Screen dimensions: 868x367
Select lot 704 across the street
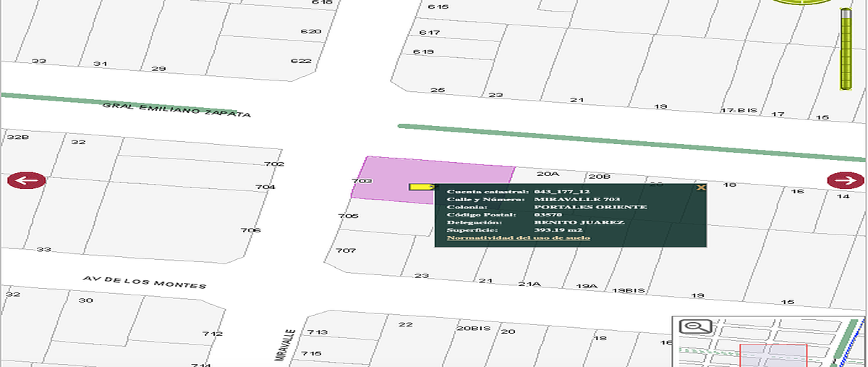coord(265,187)
